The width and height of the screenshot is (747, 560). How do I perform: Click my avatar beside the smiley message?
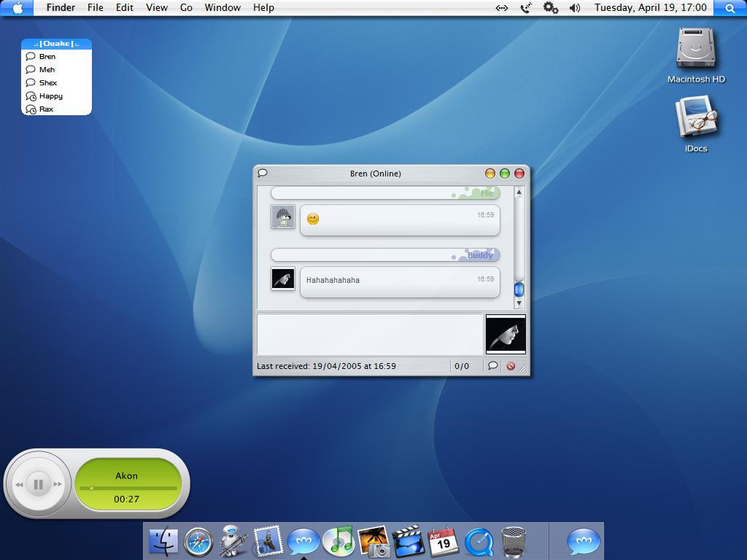tap(283, 217)
